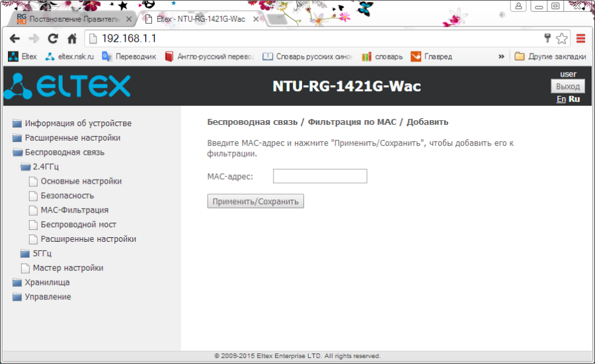This screenshot has width=595, height=364.
Task: Click the folder icon beside Хранилища
Action: click(x=17, y=282)
